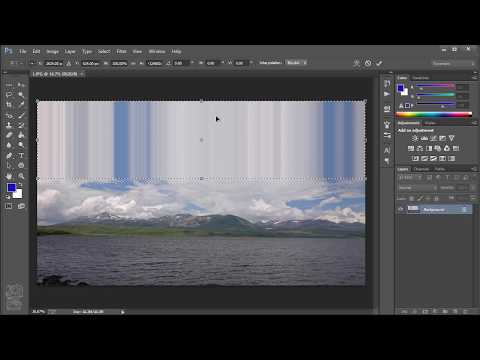Hide the Background layer with the eye
The height and width of the screenshot is (360, 480).
401,209
